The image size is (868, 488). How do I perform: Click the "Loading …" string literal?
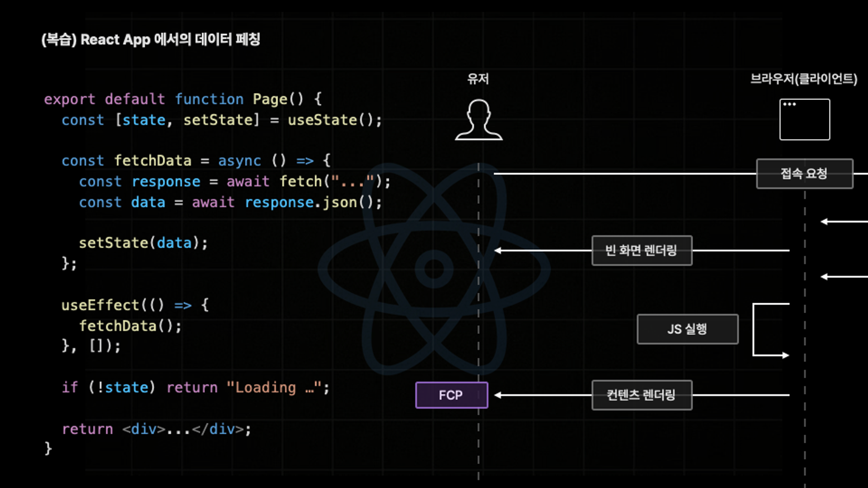(x=274, y=387)
